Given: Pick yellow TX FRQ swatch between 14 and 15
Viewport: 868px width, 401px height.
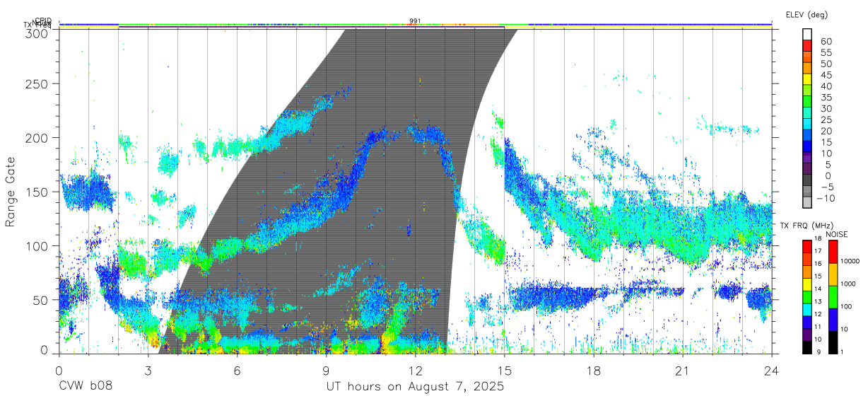Looking at the screenshot, I should (x=807, y=285).
